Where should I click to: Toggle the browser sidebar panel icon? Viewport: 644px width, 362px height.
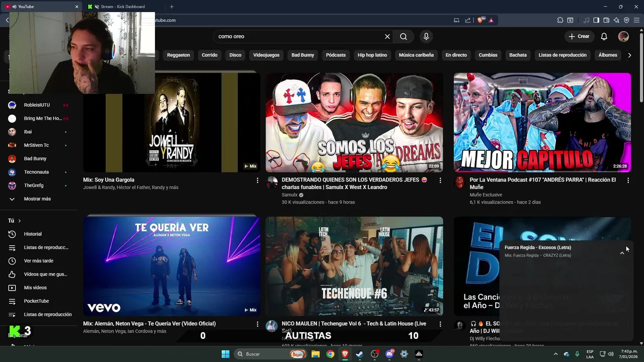[596, 20]
